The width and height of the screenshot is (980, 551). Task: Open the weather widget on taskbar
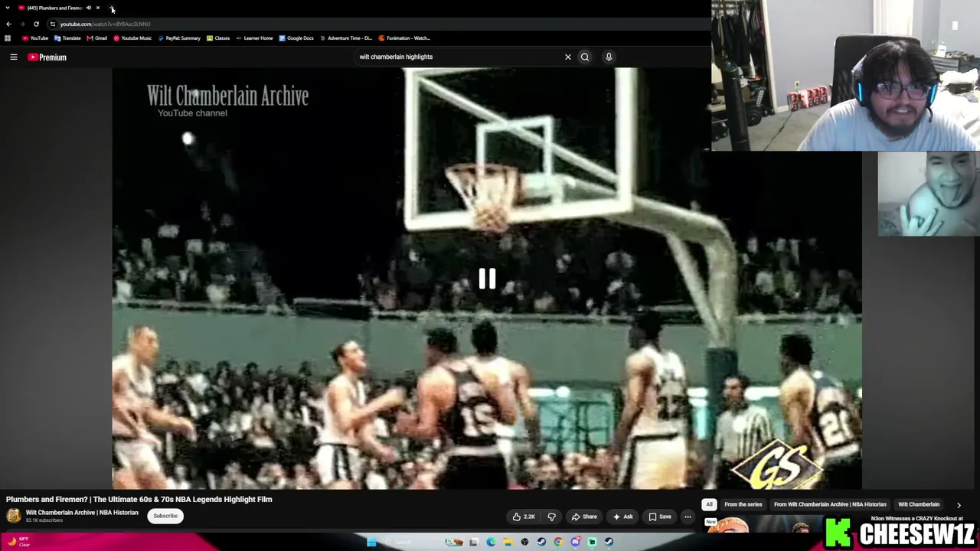(17, 542)
